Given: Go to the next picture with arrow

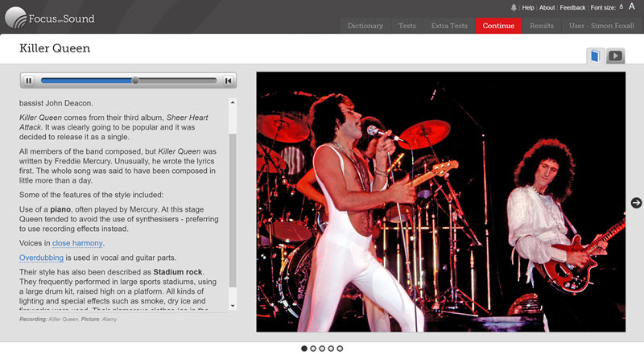Looking at the screenshot, I should 636,203.
